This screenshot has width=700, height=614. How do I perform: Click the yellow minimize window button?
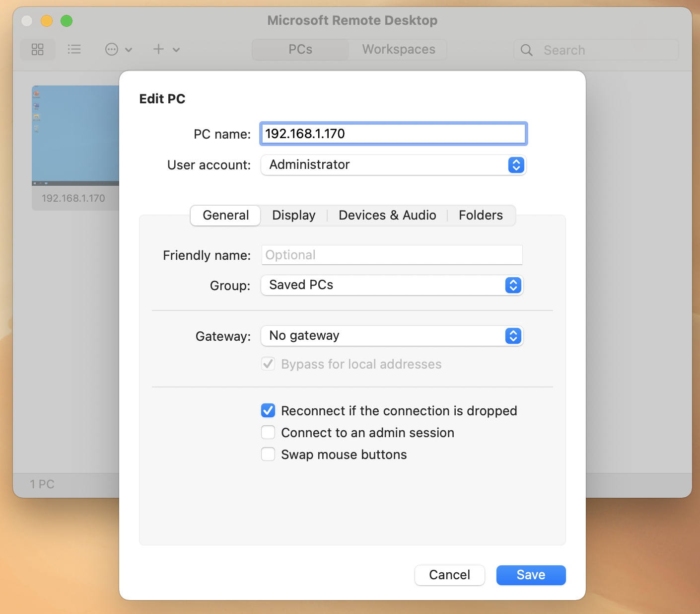pyautogui.click(x=47, y=20)
